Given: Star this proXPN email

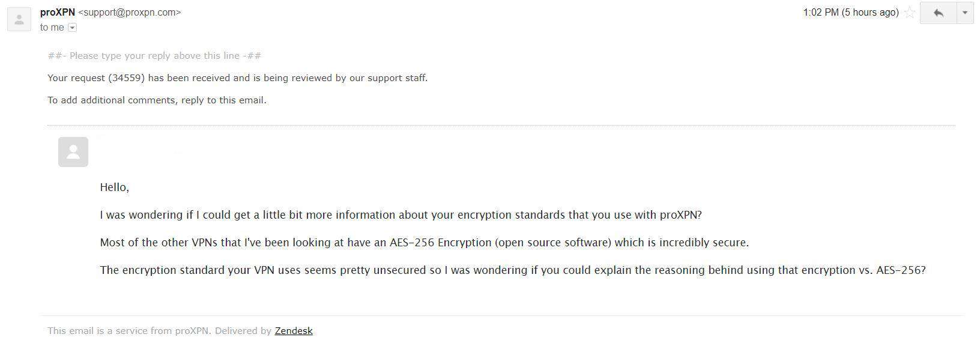Looking at the screenshot, I should (910, 13).
